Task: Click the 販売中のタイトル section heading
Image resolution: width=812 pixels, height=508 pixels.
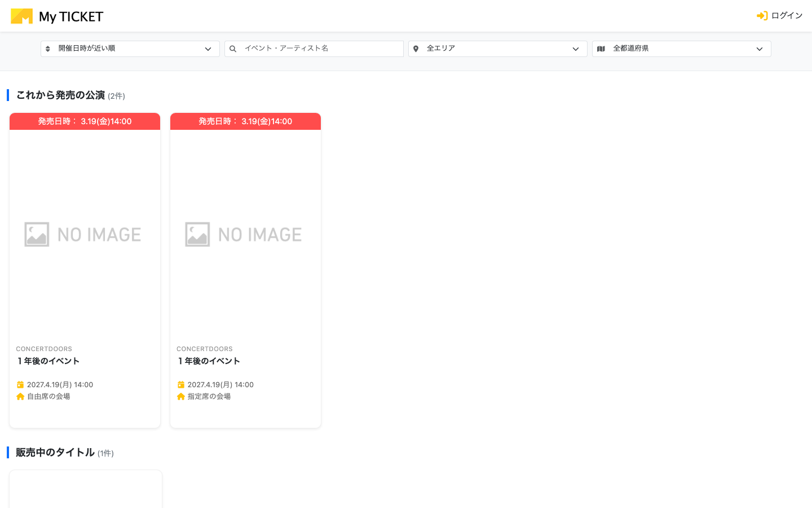Action: coord(55,452)
